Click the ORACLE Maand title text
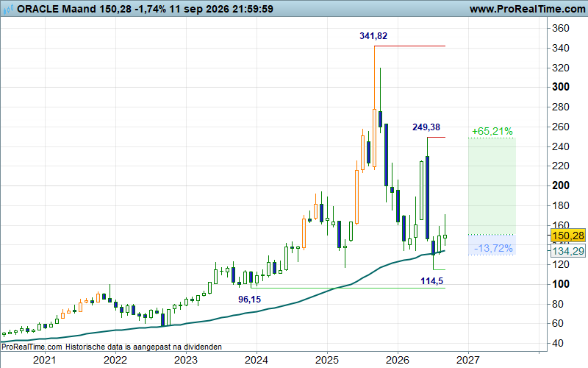This screenshot has width=588, height=368. (x=57, y=9)
